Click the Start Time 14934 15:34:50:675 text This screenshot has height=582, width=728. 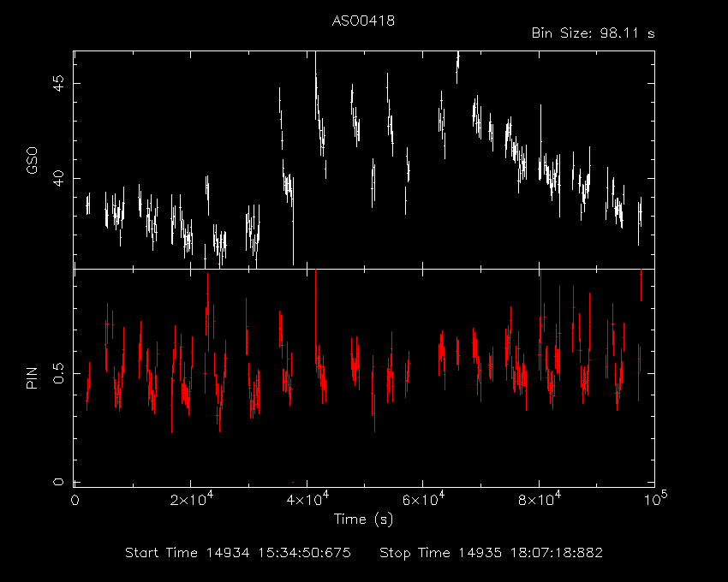point(238,553)
